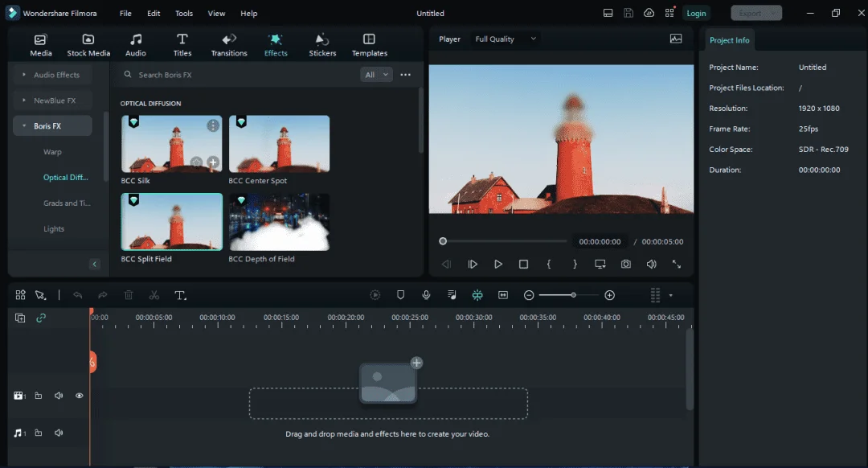Open the All filter dropdown
The image size is (868, 468).
[376, 75]
